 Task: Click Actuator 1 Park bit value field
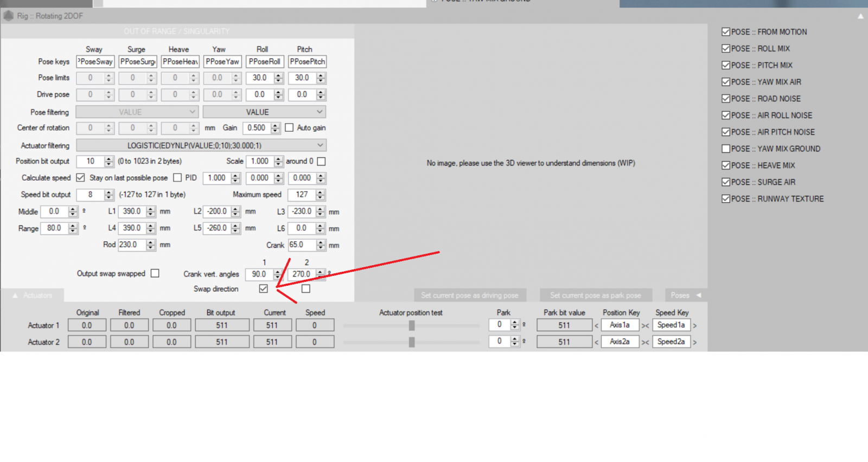tap(565, 325)
